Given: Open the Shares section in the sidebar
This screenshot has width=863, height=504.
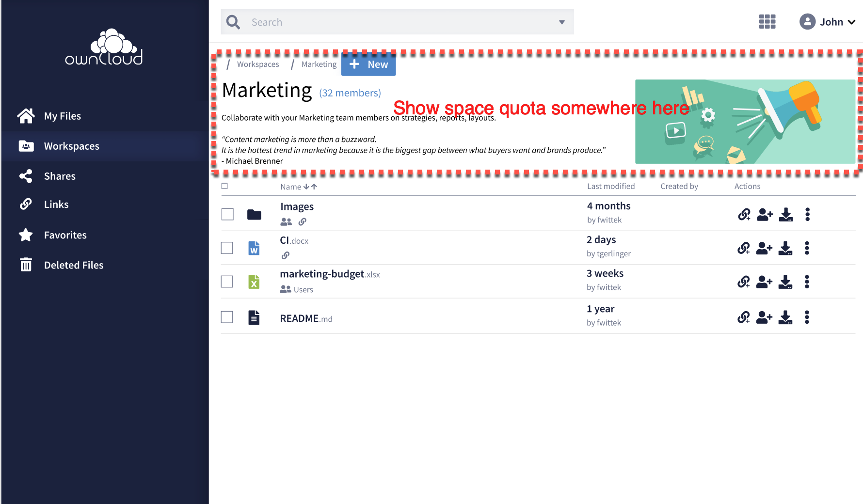Looking at the screenshot, I should [x=59, y=176].
